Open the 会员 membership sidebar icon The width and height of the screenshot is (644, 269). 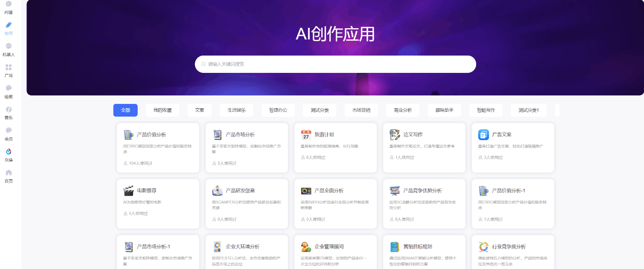tap(8, 131)
